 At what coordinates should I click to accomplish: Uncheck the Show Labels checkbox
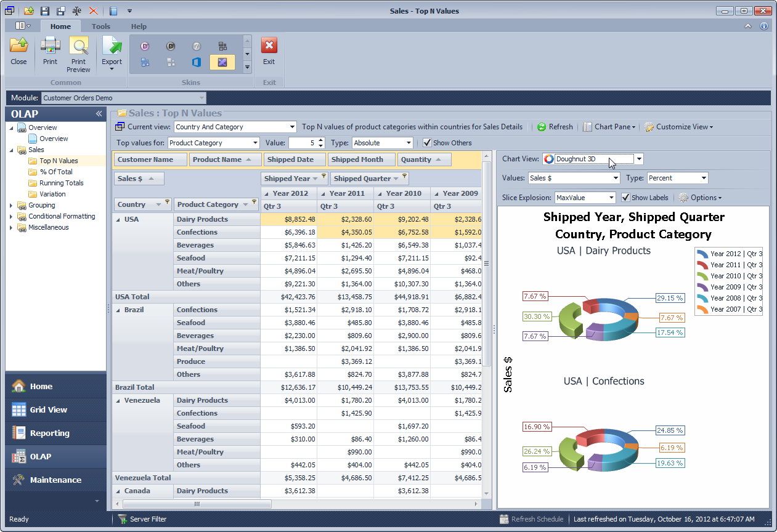(x=625, y=198)
